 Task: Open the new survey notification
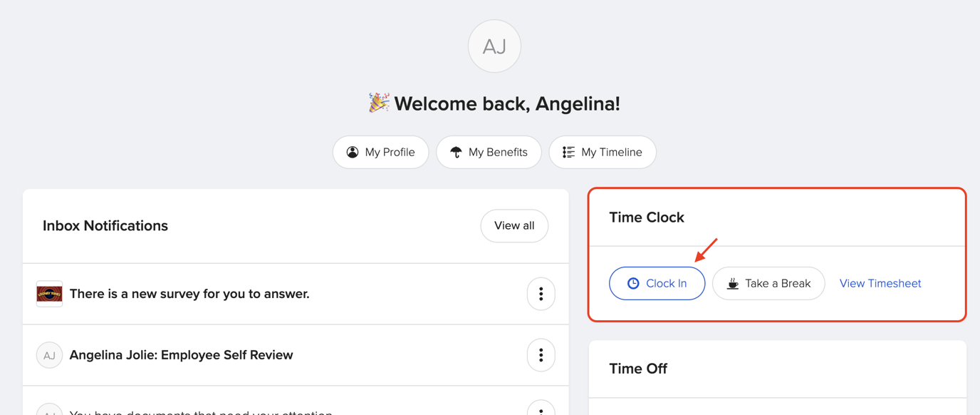(189, 293)
